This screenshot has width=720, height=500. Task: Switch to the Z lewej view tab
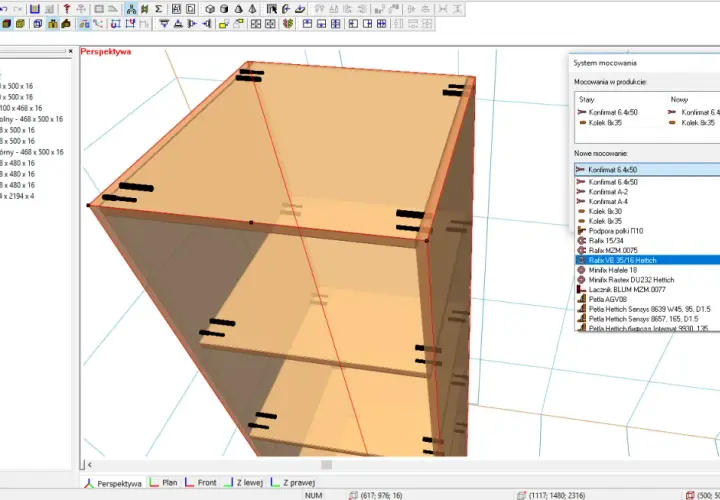pyautogui.click(x=244, y=483)
